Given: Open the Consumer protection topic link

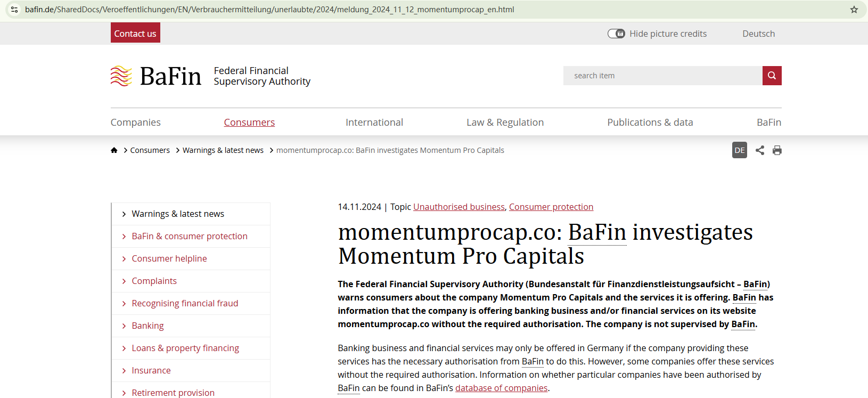Looking at the screenshot, I should coord(551,207).
